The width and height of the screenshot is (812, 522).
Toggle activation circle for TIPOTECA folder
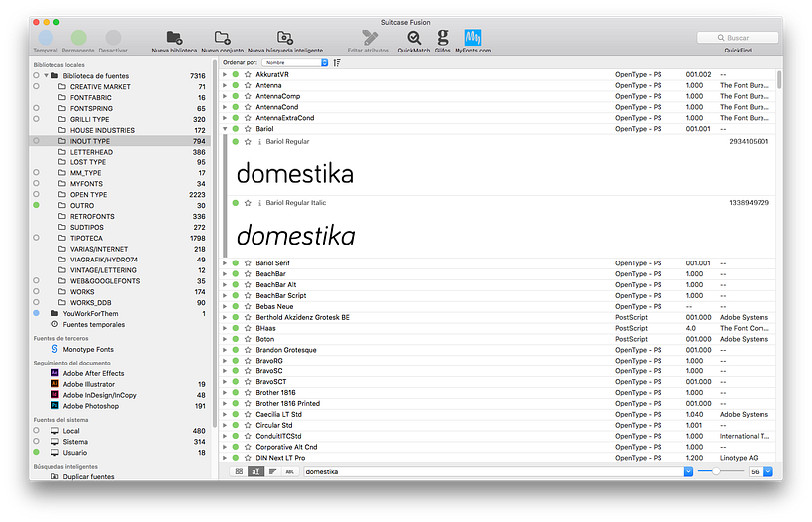pos(36,238)
